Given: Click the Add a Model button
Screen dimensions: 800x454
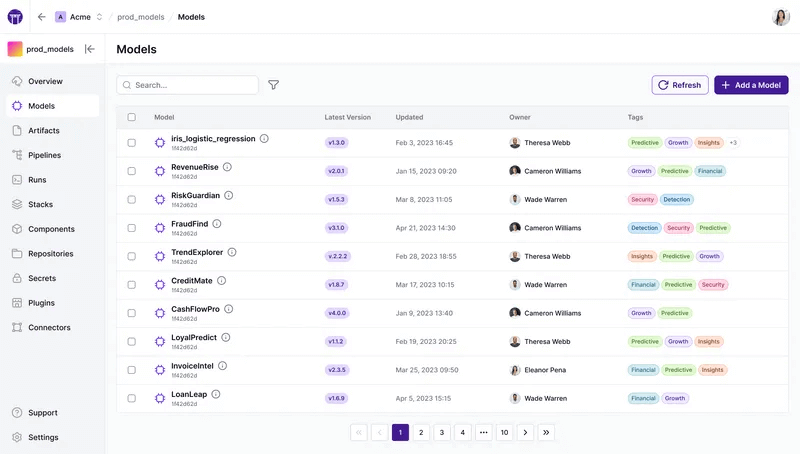Looking at the screenshot, I should click(751, 85).
